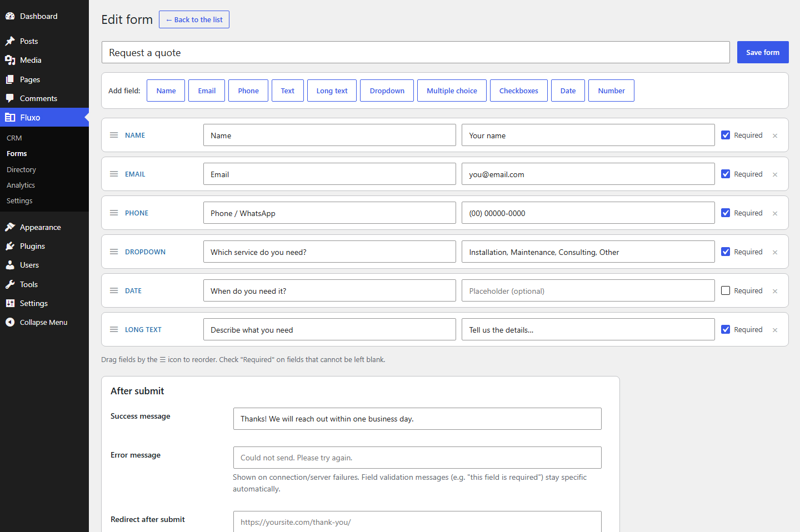Add a Multiple choice field
This screenshot has height=532, width=800.
tap(452, 91)
